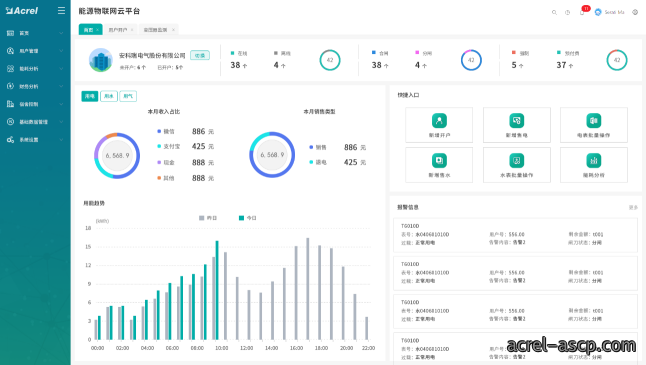This screenshot has width=646, height=365.
Task: Click the 水表批量操作 quick entry icon
Action: click(517, 161)
